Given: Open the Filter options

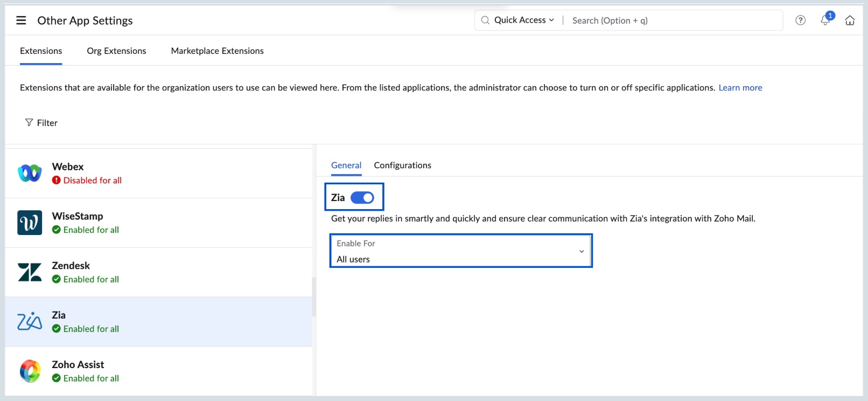Looking at the screenshot, I should [41, 123].
